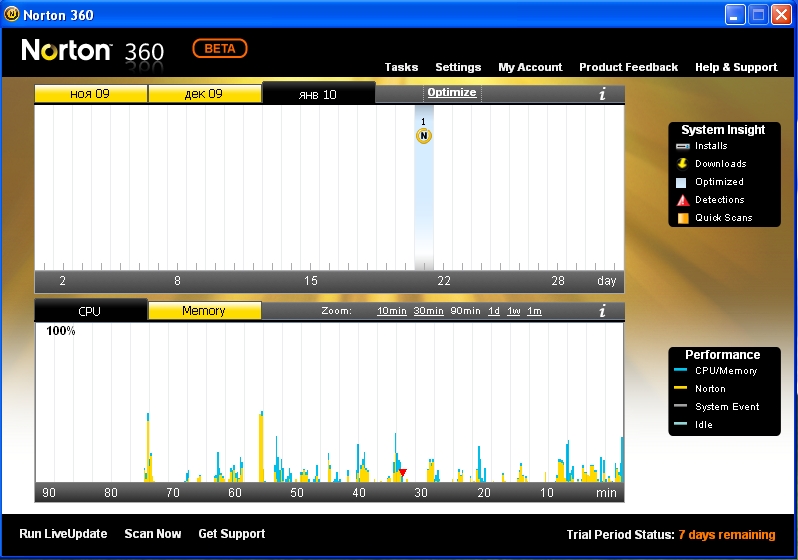The width and height of the screenshot is (798, 560).
Task: Click the red triangle marker on CPU graph
Action: pyautogui.click(x=403, y=473)
